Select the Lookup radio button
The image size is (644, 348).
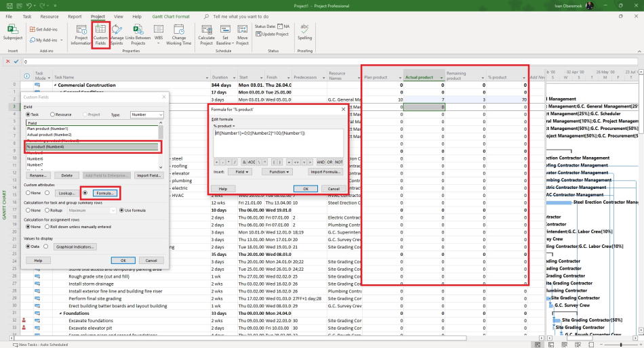pos(47,193)
